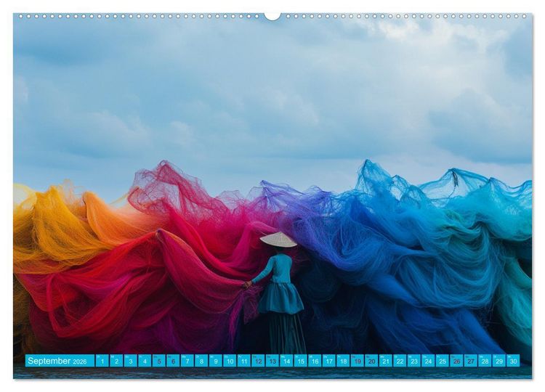Pick day 29 in the calendar strip
The image size is (545, 392).
coord(498,361)
